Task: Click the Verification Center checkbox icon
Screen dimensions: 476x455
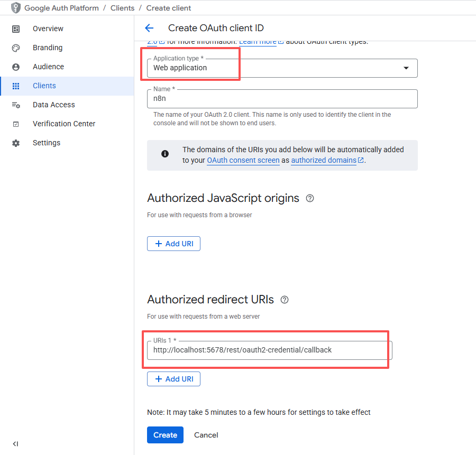Action: click(16, 124)
